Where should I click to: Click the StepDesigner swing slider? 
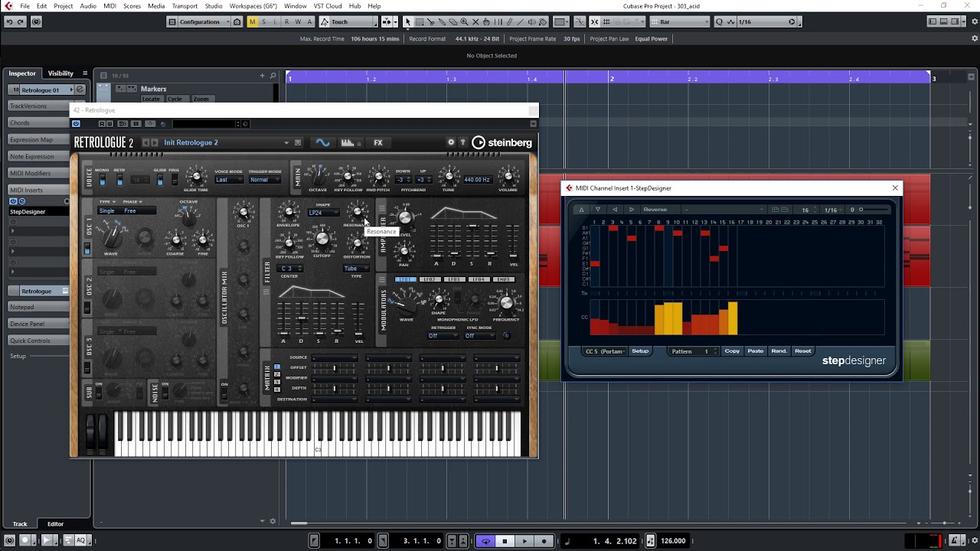(876, 210)
